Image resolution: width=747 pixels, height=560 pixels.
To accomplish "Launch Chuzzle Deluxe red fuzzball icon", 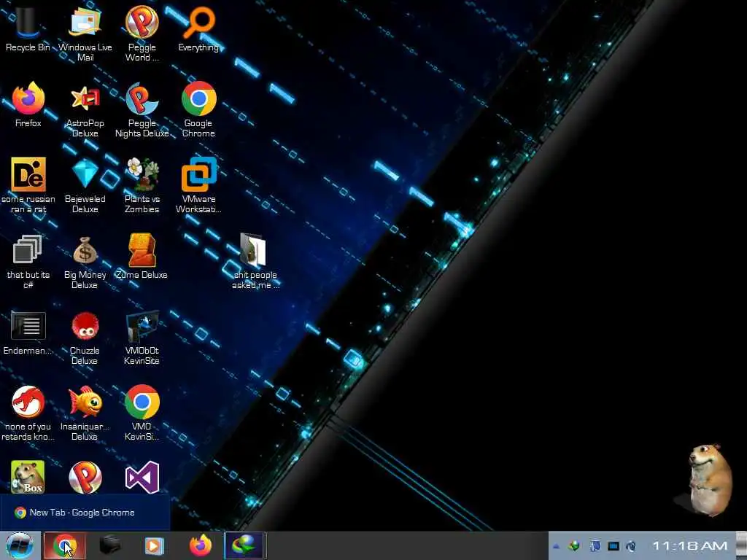I will pyautogui.click(x=85, y=337).
